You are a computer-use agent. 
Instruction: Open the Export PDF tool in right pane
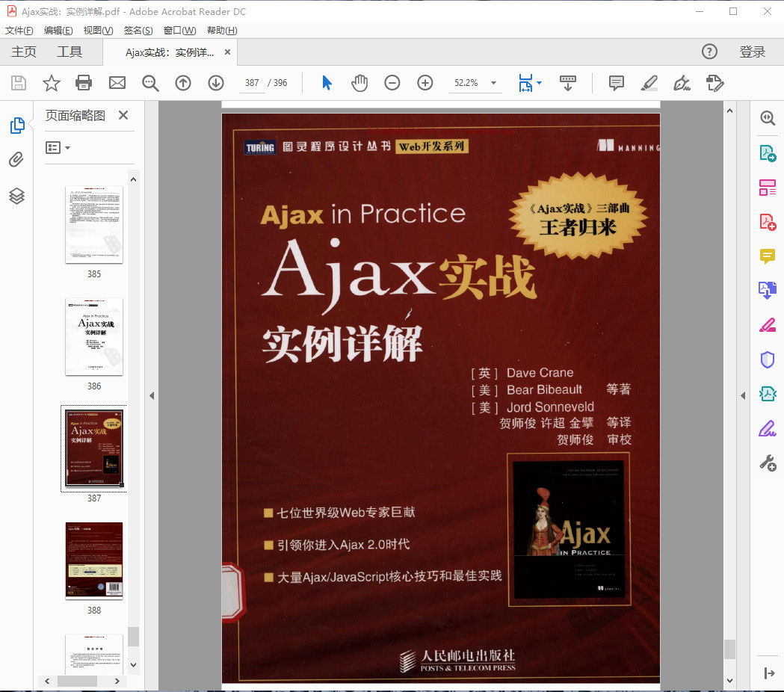click(767, 152)
